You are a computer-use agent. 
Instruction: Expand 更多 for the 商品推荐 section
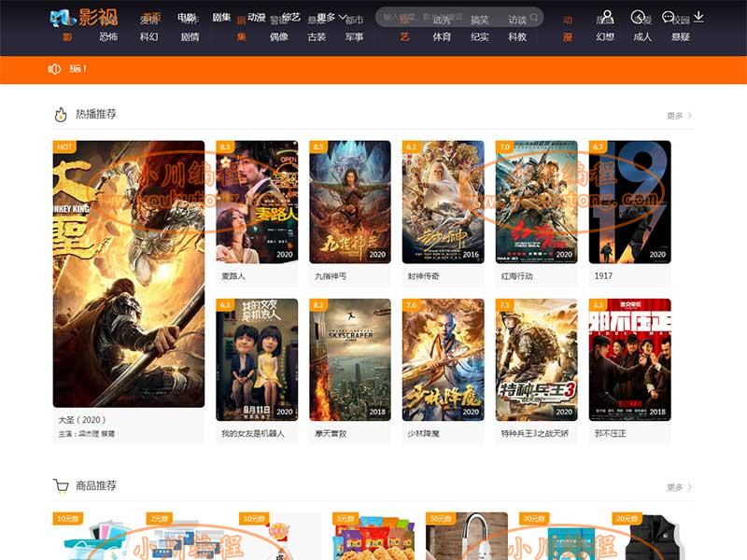(x=679, y=487)
